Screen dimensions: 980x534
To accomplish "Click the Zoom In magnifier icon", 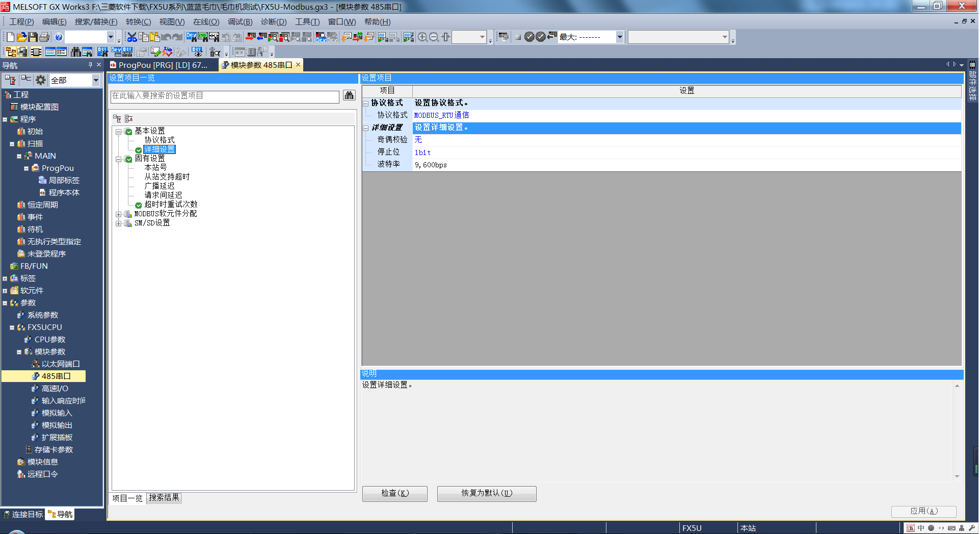I will tap(422, 37).
